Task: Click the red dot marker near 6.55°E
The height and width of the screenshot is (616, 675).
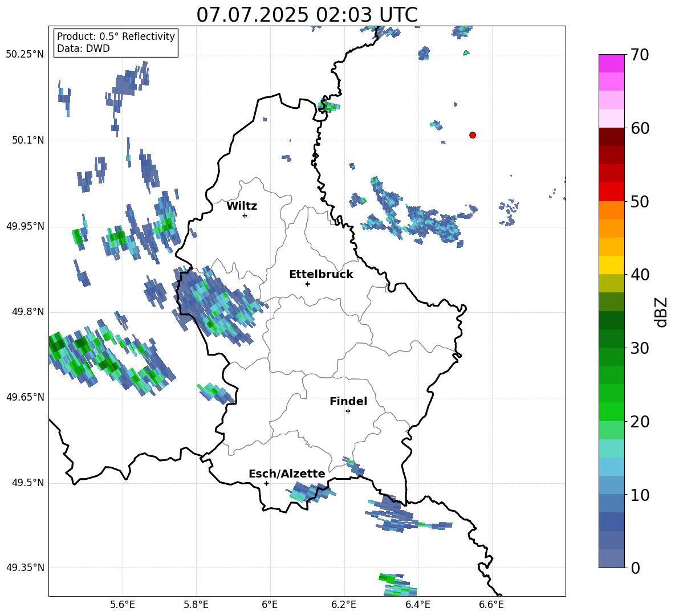Action: (x=473, y=135)
